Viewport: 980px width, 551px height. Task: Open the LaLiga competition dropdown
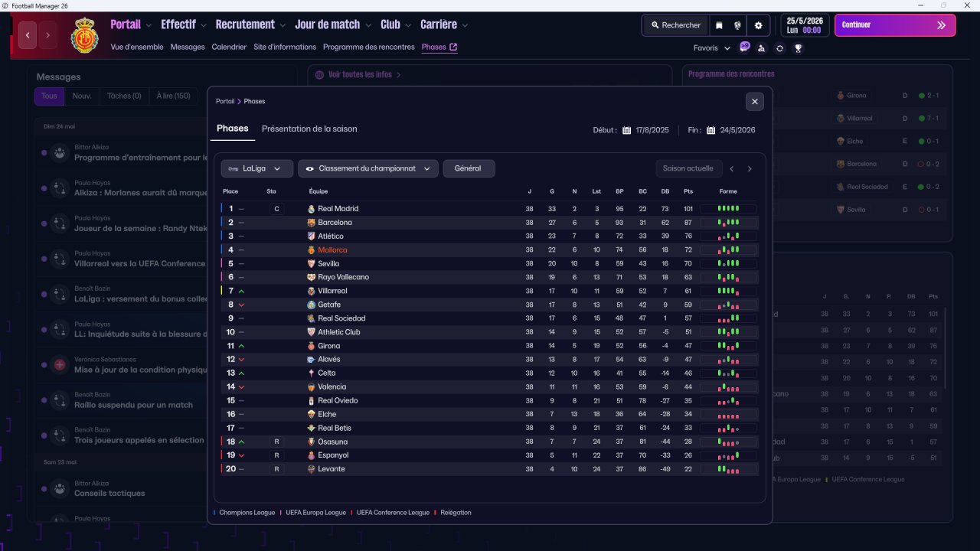(x=257, y=168)
